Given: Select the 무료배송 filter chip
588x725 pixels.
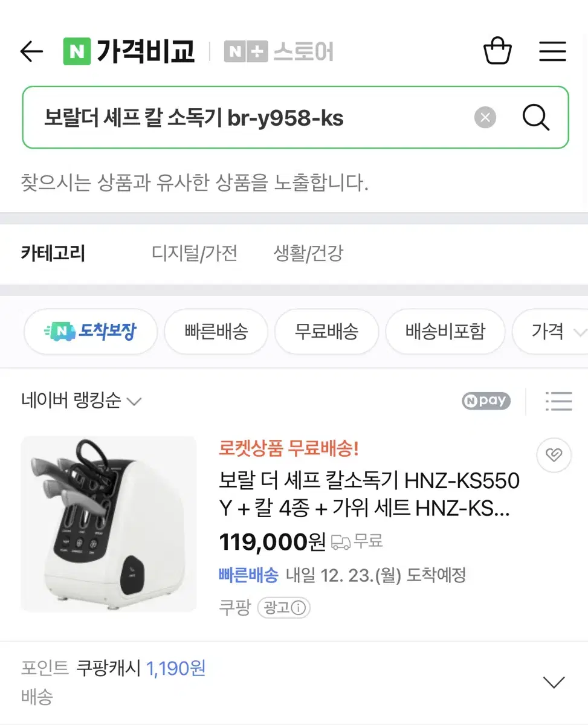Looking at the screenshot, I should [326, 331].
